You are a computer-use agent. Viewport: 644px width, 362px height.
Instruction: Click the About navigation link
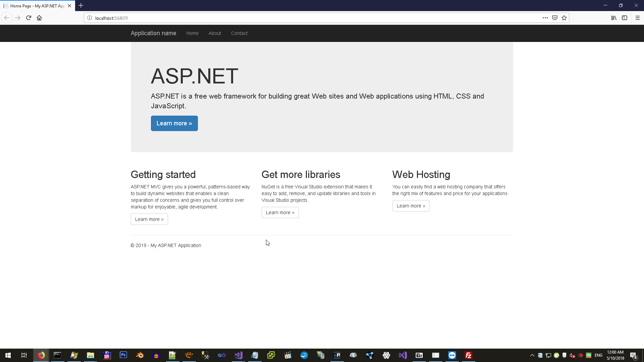215,33
